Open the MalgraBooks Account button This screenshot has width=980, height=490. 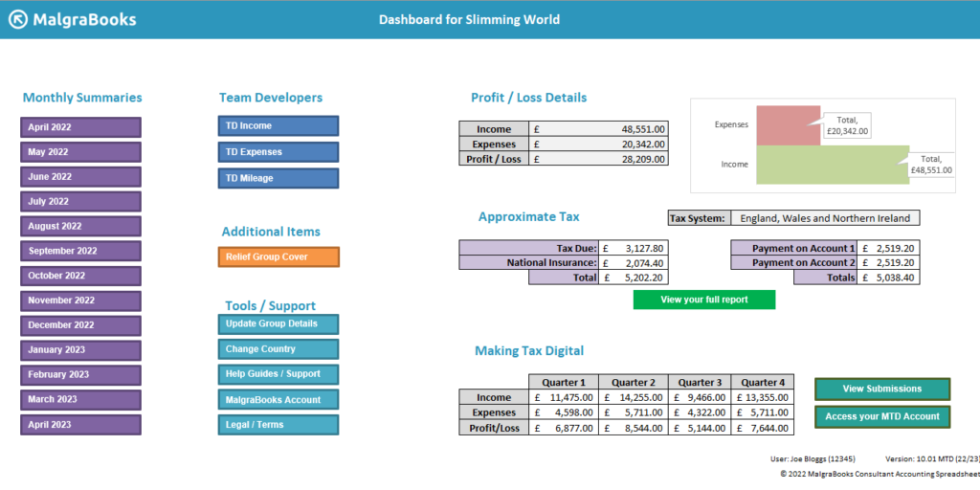pyautogui.click(x=278, y=400)
